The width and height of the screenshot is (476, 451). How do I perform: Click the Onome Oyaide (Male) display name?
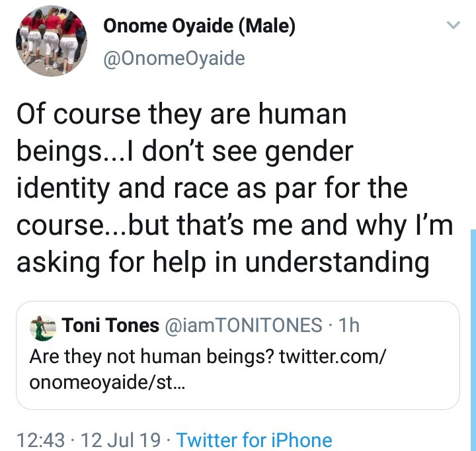tap(199, 26)
